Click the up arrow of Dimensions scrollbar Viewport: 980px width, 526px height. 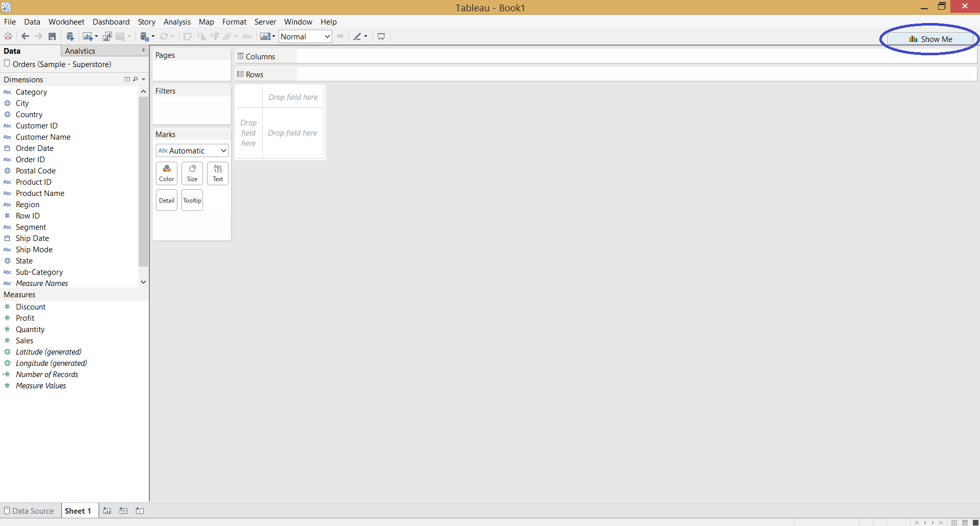coord(143,92)
